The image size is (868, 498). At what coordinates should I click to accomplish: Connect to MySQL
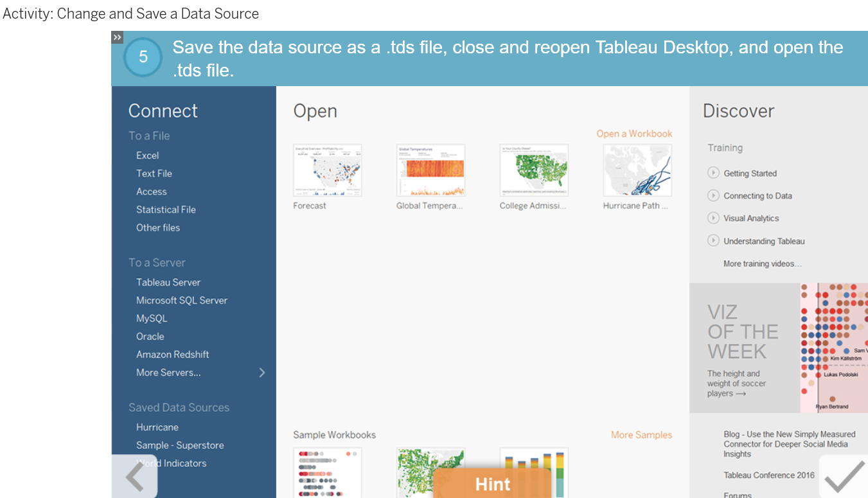click(x=152, y=318)
